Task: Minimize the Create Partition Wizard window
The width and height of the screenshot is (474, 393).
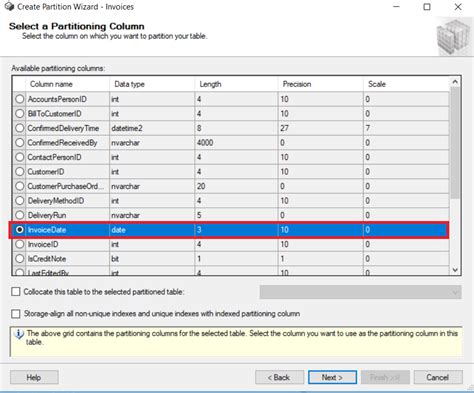Action: [x=396, y=7]
